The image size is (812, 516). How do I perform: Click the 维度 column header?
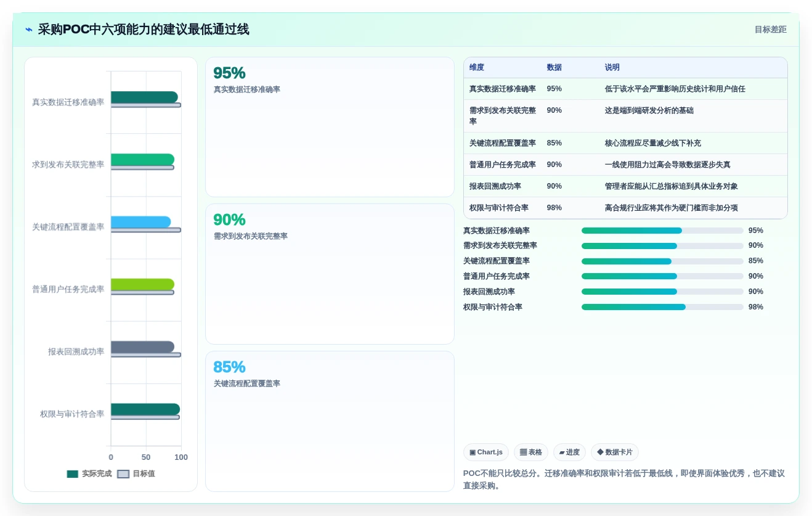[x=477, y=67]
